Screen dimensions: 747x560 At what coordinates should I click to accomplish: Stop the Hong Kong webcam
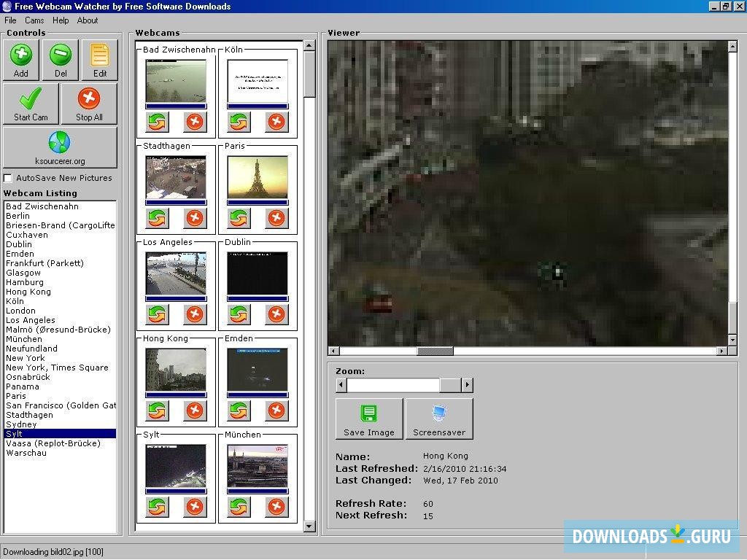(x=194, y=411)
